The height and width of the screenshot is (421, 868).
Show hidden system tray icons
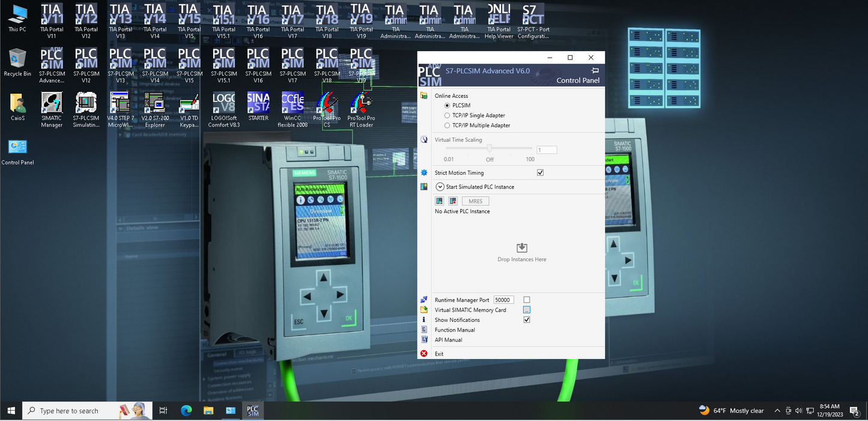pos(777,411)
